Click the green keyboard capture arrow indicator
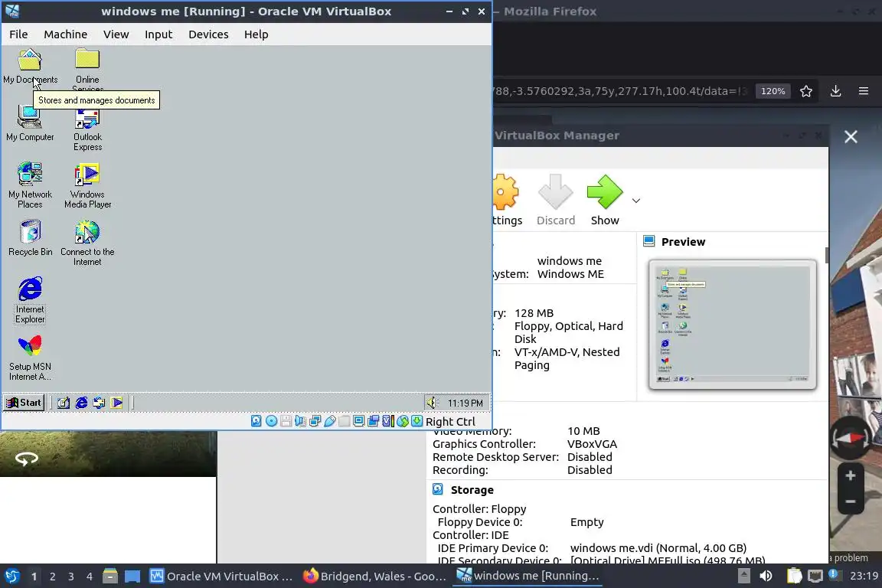Screen dimensions: 882x588 (x=416, y=421)
